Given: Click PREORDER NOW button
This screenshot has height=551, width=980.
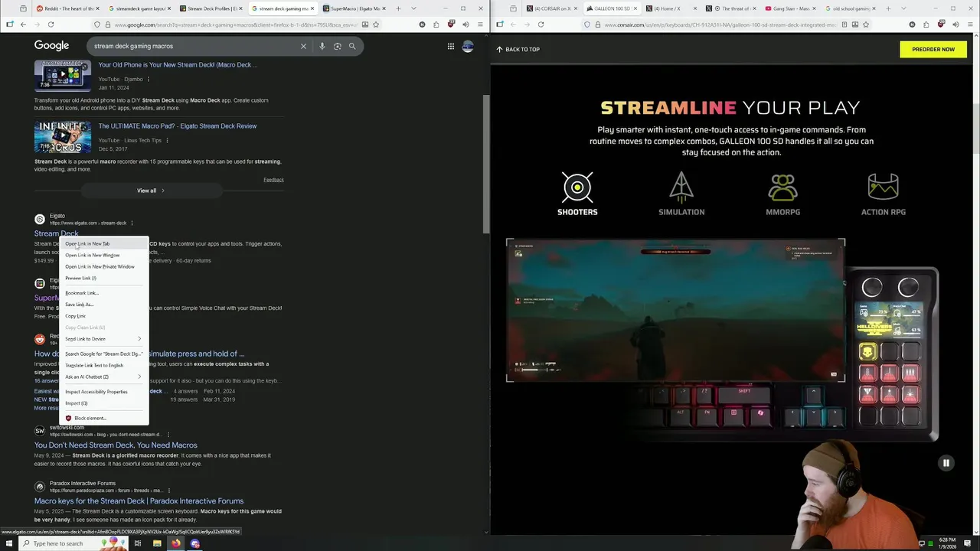Looking at the screenshot, I should 933,49.
